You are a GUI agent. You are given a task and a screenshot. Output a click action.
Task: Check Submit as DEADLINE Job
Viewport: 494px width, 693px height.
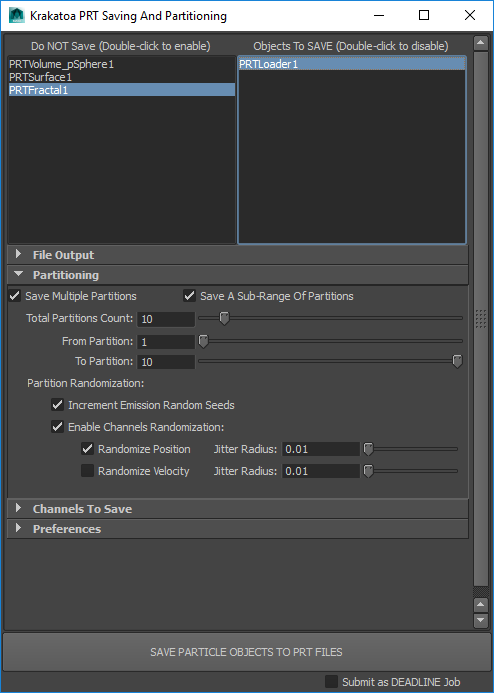coord(331,682)
